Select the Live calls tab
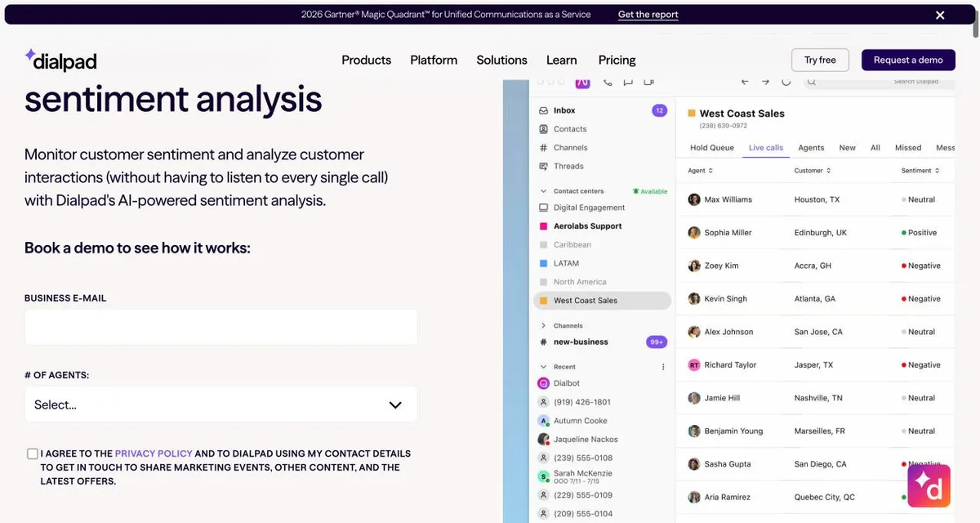Screen dimensions: 980x523 pos(766,148)
